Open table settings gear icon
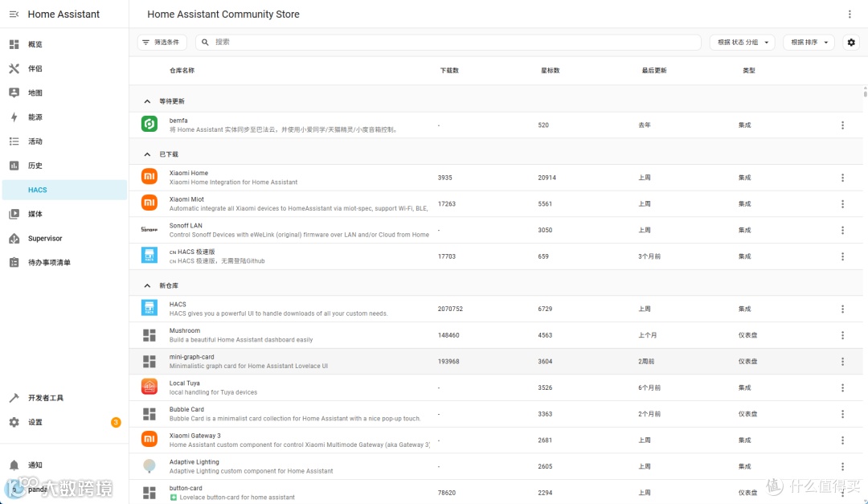The width and height of the screenshot is (868, 504). (x=851, y=42)
